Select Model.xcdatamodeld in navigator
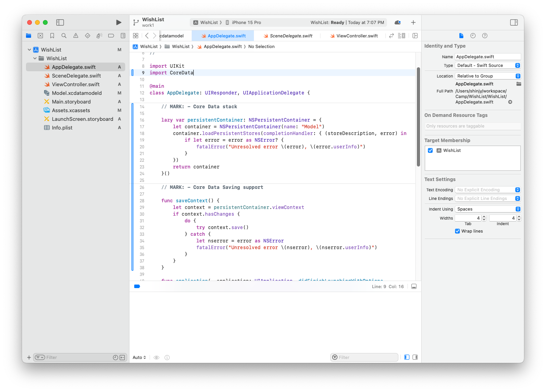This screenshot has width=546, height=392. click(76, 93)
